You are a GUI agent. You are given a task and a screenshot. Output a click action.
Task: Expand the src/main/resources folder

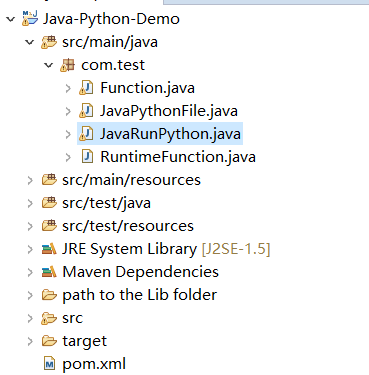(x=30, y=180)
